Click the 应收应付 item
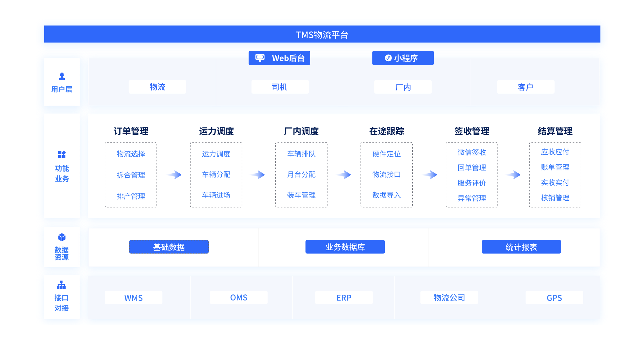644x344 pixels. coord(555,152)
